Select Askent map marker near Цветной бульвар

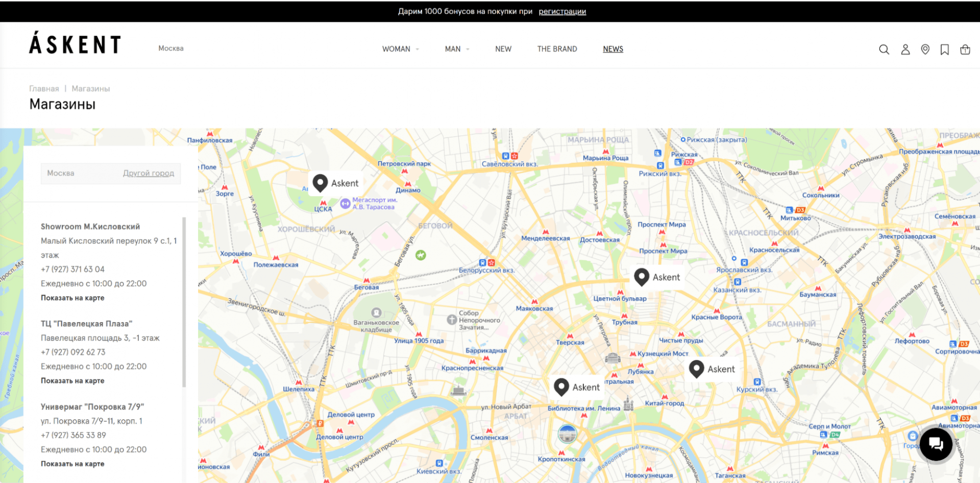pyautogui.click(x=642, y=276)
